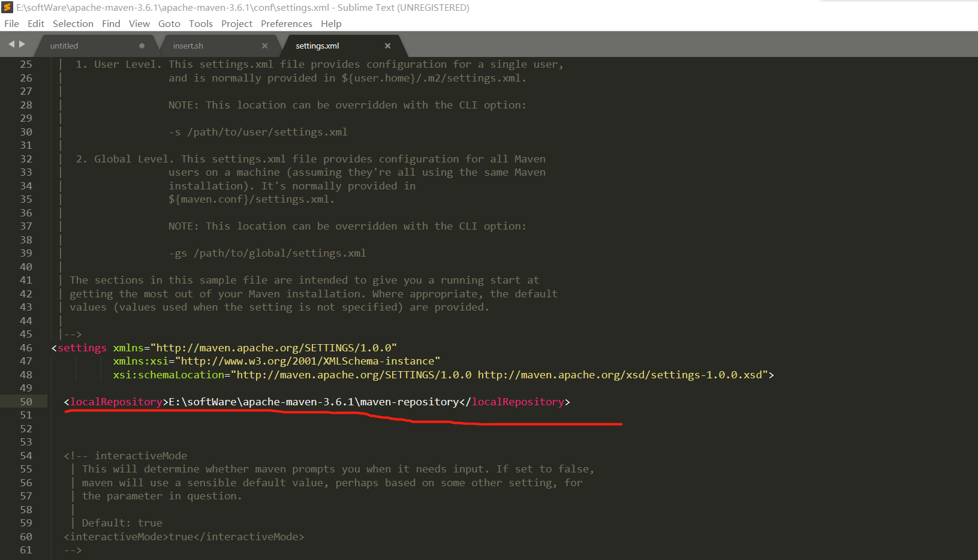Open the Find menu
The width and height of the screenshot is (978, 560).
(x=111, y=23)
